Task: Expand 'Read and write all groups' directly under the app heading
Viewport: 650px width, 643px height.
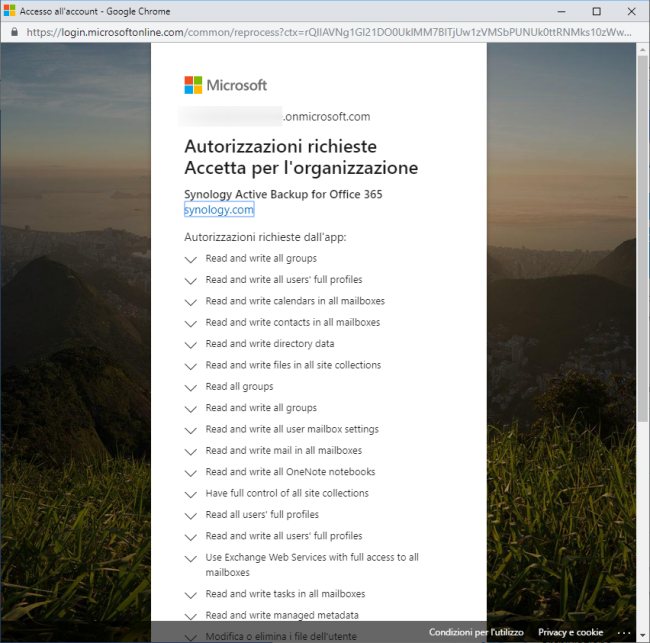Action: tap(191, 260)
